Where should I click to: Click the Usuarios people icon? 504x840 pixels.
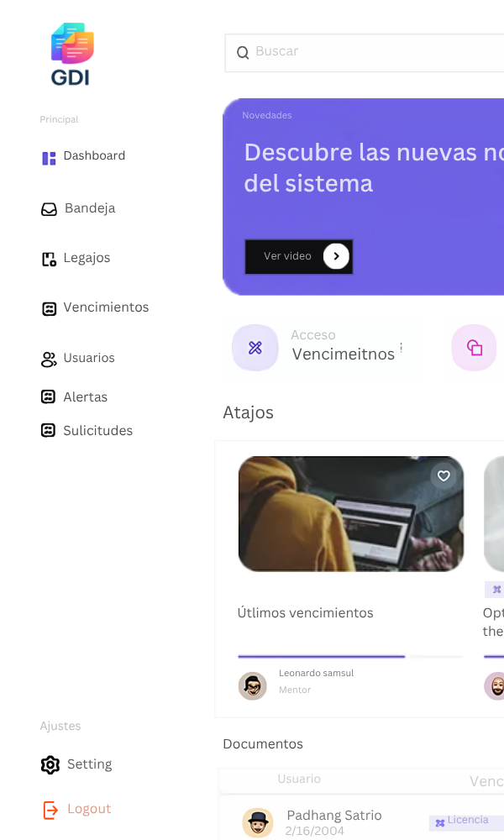[x=49, y=360]
